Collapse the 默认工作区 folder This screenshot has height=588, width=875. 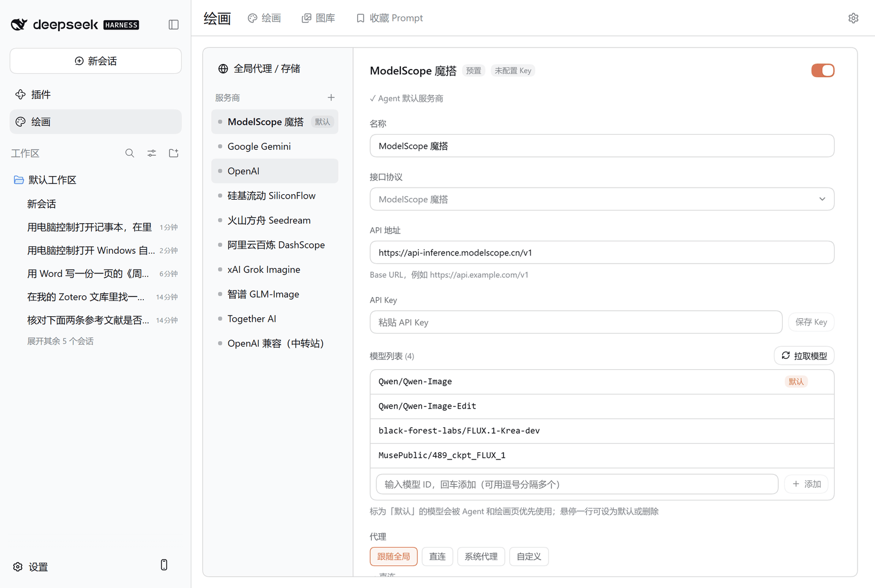coord(45,180)
